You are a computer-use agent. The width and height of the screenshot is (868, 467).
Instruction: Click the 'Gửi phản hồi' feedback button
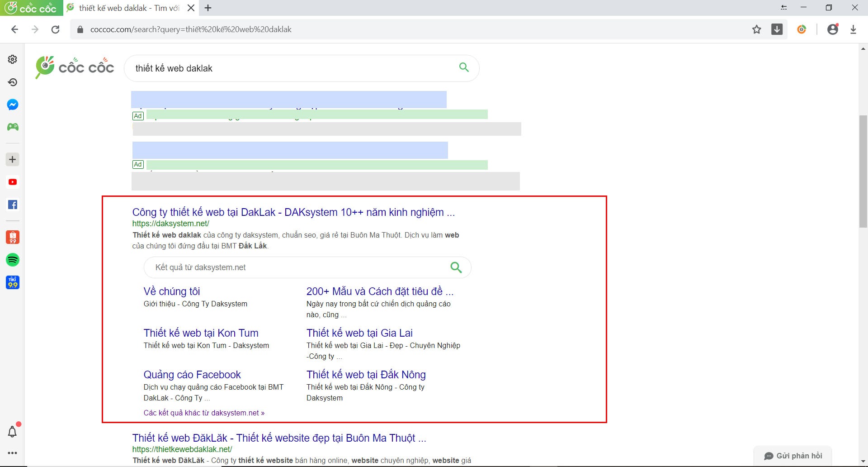point(793,456)
